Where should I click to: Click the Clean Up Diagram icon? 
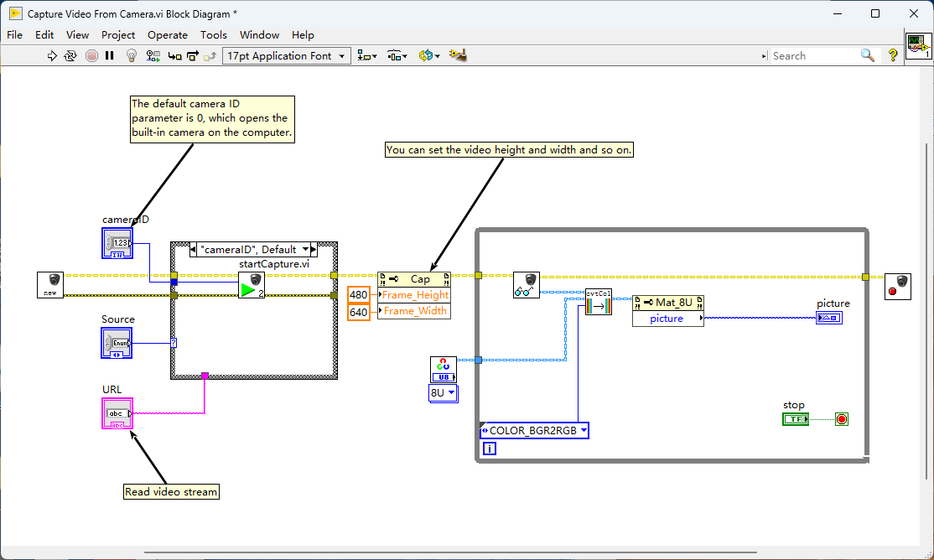click(x=458, y=55)
